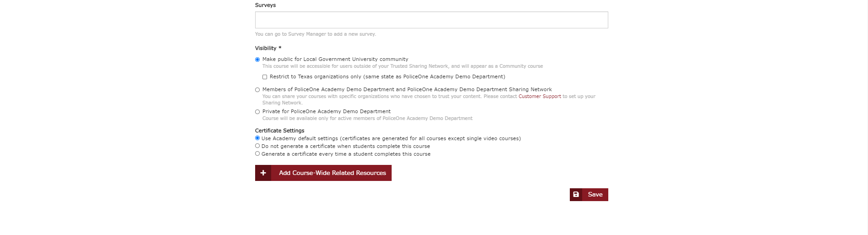Open the Customer Support link

coord(540,96)
